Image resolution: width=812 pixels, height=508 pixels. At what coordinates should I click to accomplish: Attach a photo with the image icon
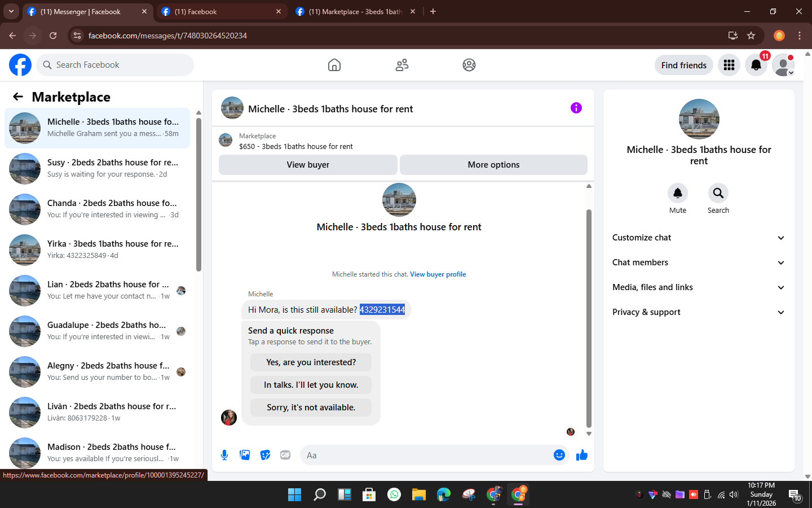(x=245, y=455)
